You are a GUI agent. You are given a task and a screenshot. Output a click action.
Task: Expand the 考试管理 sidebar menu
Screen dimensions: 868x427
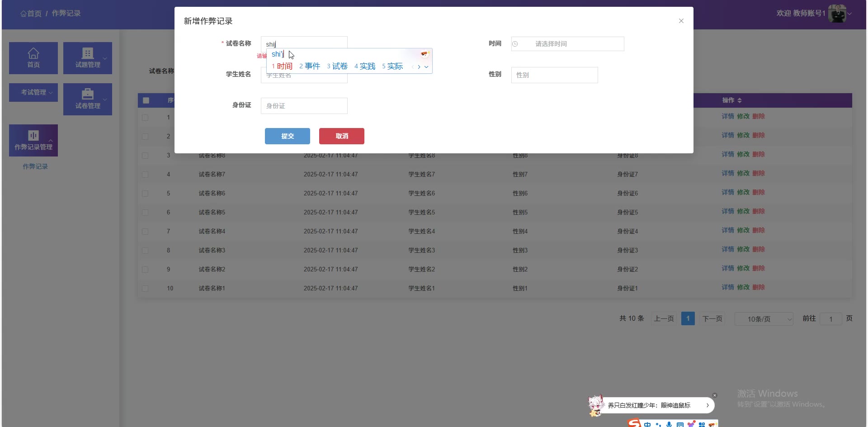click(33, 92)
